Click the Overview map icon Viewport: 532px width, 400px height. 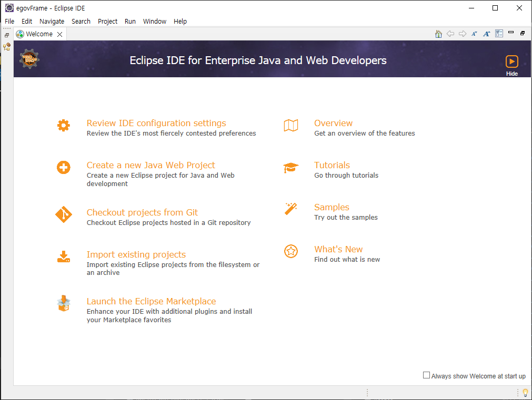pos(291,126)
